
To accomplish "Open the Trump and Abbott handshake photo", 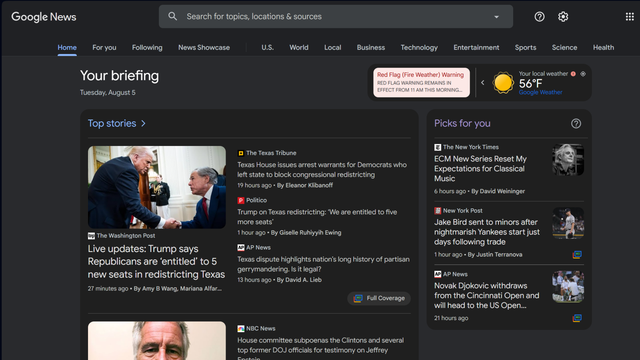I will (x=157, y=187).
